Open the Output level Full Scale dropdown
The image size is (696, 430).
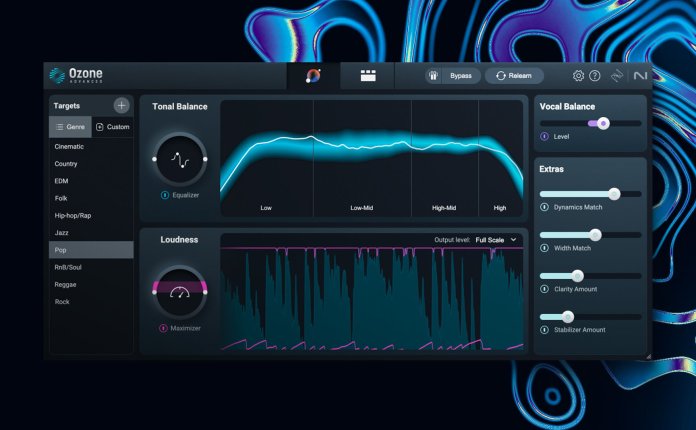(x=496, y=240)
